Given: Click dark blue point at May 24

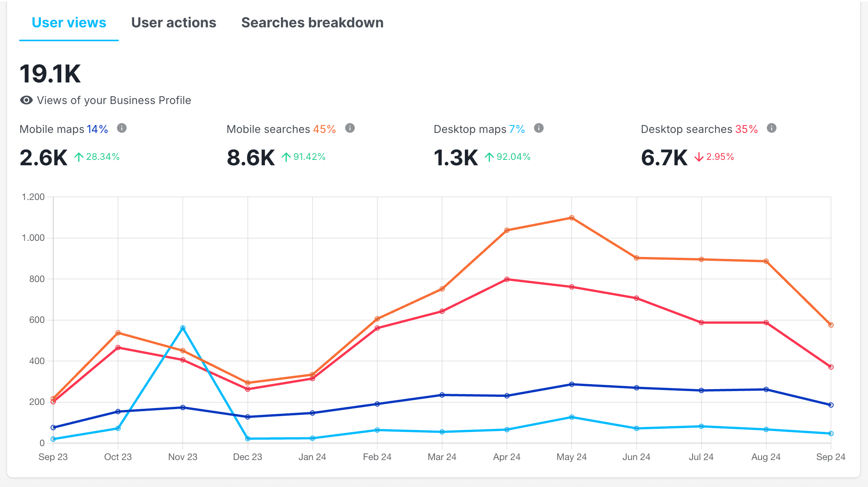Looking at the screenshot, I should point(572,384).
